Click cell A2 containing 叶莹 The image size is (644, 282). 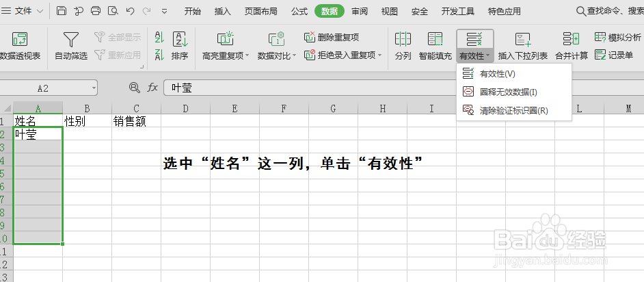click(38, 134)
